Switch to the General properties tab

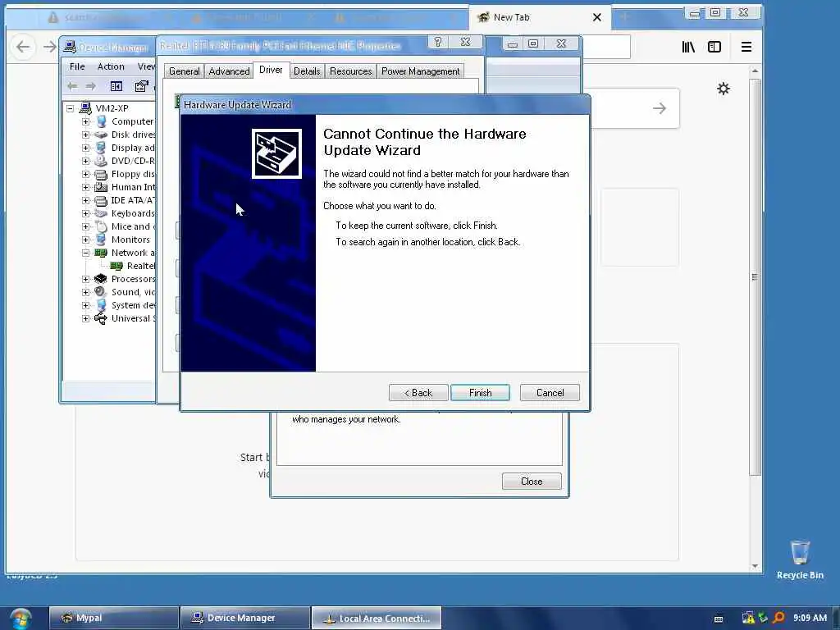click(x=185, y=71)
